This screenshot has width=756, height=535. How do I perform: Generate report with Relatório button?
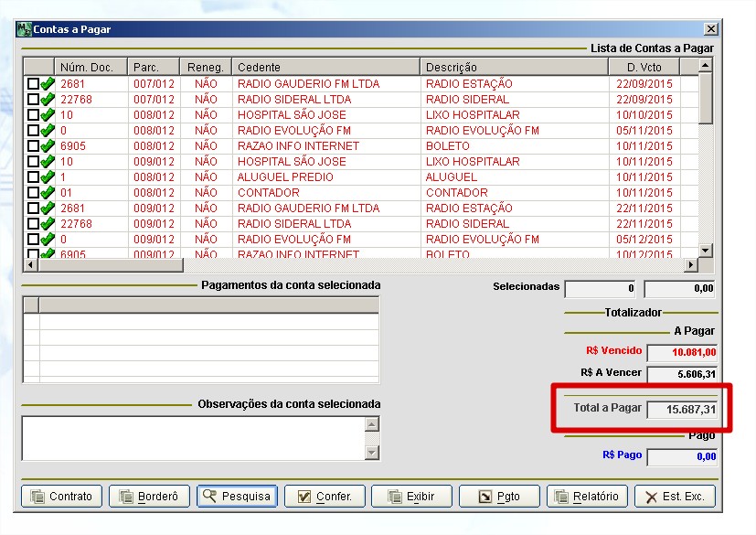pos(588,497)
